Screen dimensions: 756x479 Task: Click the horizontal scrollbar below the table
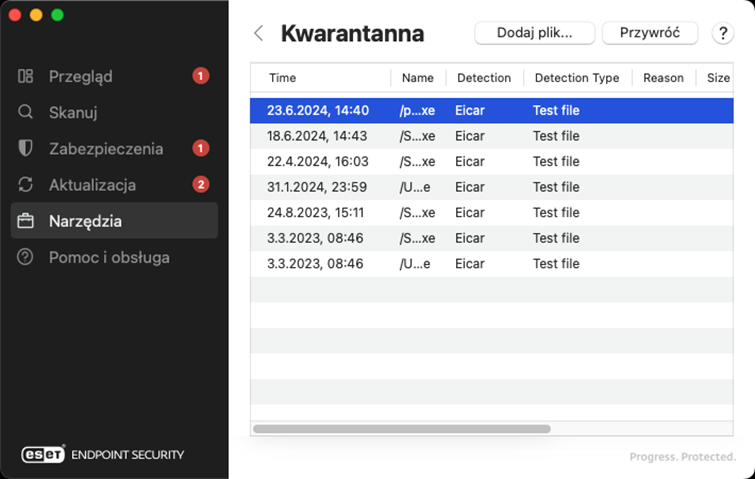401,429
